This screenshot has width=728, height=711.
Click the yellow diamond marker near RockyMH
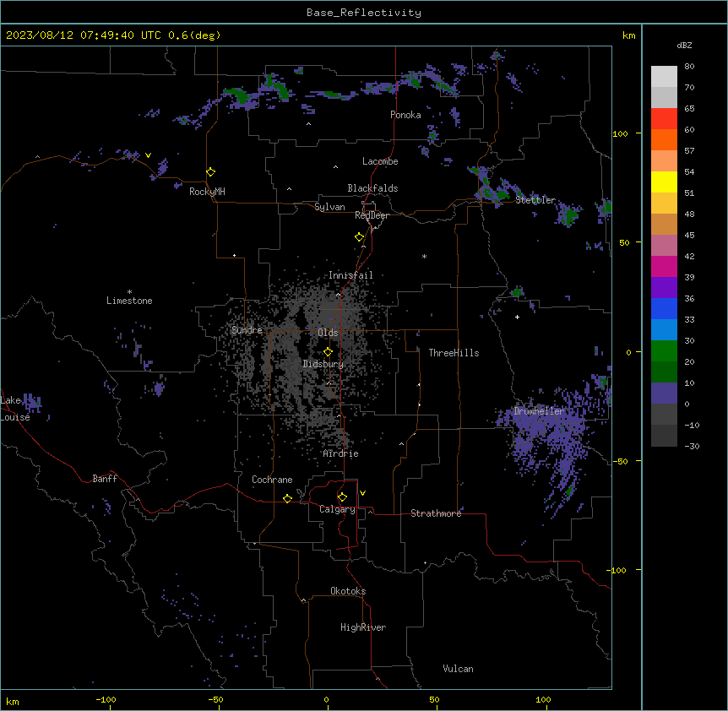(x=210, y=171)
